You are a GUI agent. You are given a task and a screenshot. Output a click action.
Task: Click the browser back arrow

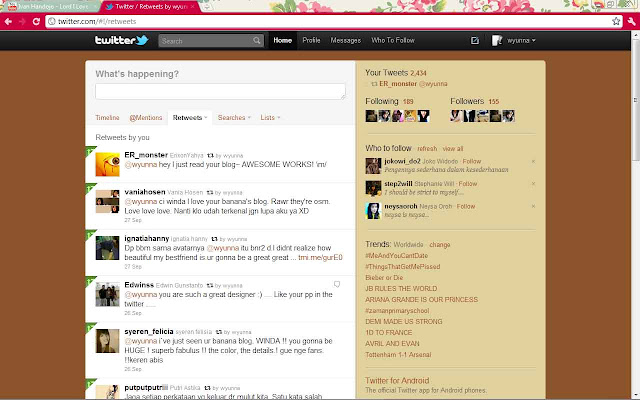[x=8, y=21]
